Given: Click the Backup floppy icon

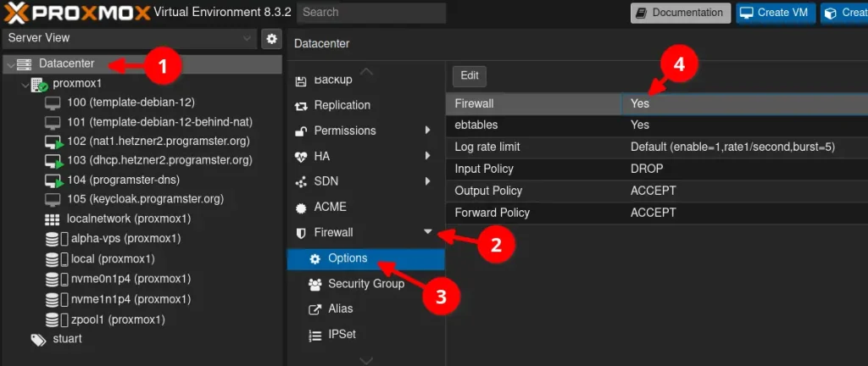Looking at the screenshot, I should (x=301, y=81).
